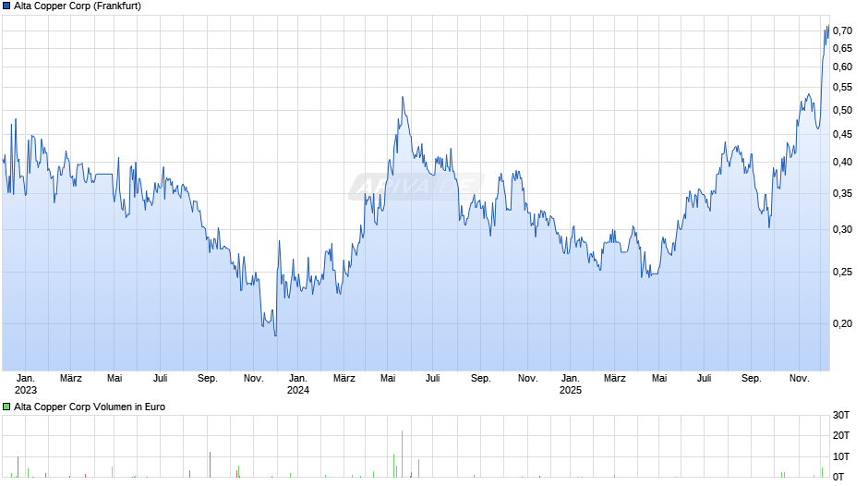Click the 0,30 price axis label
Screen dimensions: 868x486
[x=842, y=230]
